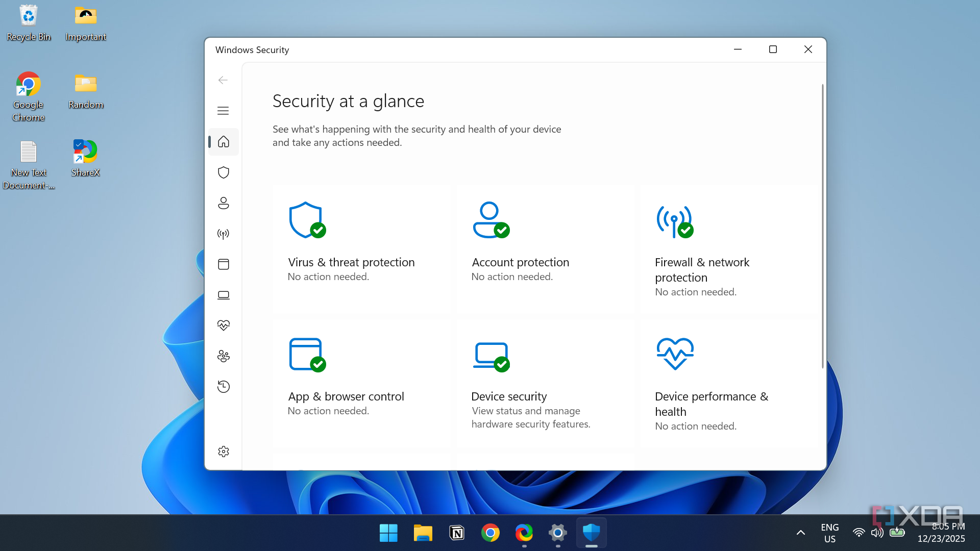Open Device performance & health sidebar icon
The height and width of the screenshot is (551, 980).
pyautogui.click(x=223, y=325)
